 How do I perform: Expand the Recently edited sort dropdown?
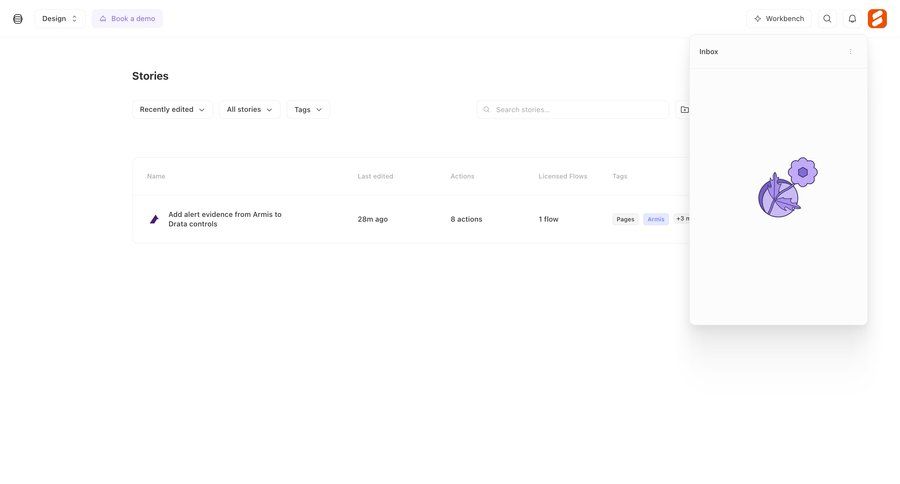(172, 110)
